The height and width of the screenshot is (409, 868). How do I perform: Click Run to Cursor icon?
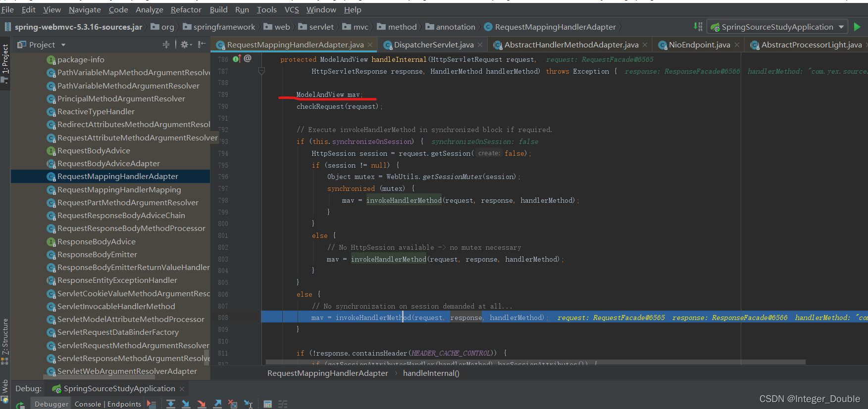pyautogui.click(x=249, y=404)
